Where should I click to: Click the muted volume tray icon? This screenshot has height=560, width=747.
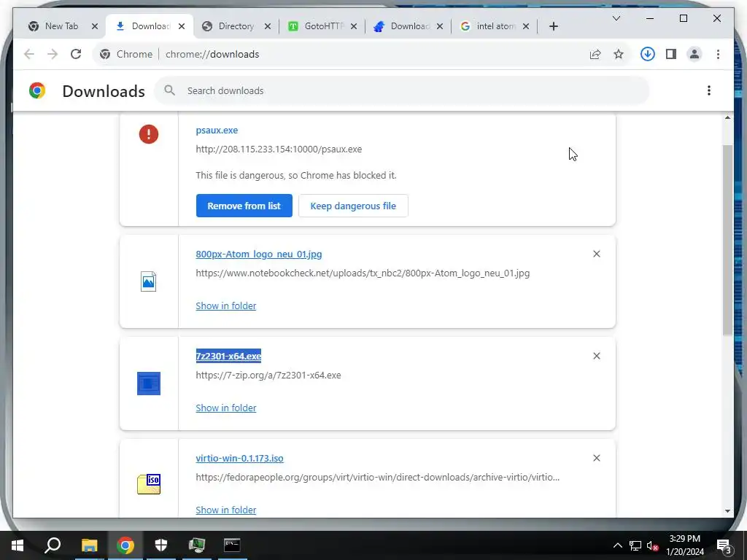tap(653, 545)
